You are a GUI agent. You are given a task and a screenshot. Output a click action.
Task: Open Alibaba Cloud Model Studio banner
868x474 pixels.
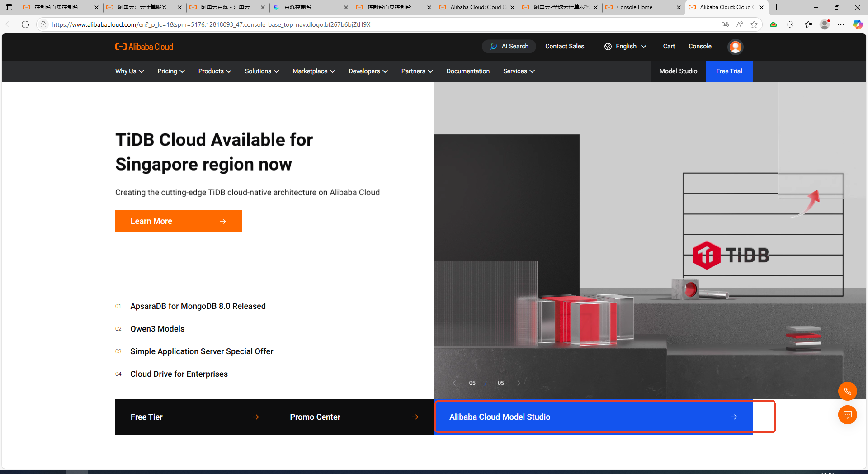(x=593, y=417)
